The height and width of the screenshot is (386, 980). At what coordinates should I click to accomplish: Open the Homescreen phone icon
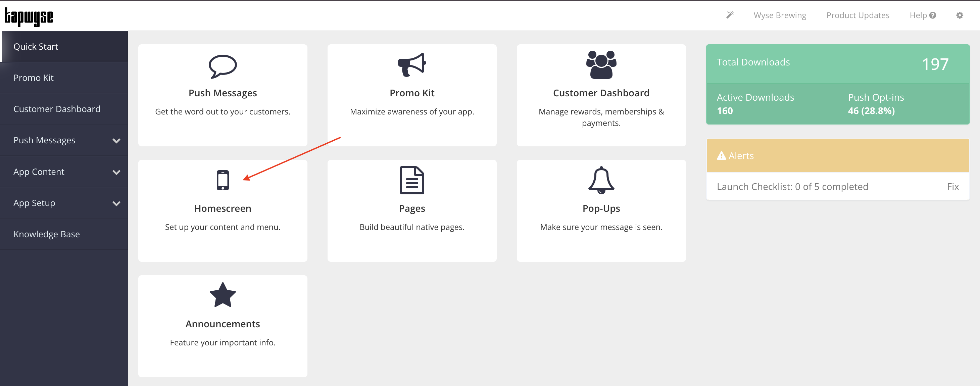pos(223,180)
